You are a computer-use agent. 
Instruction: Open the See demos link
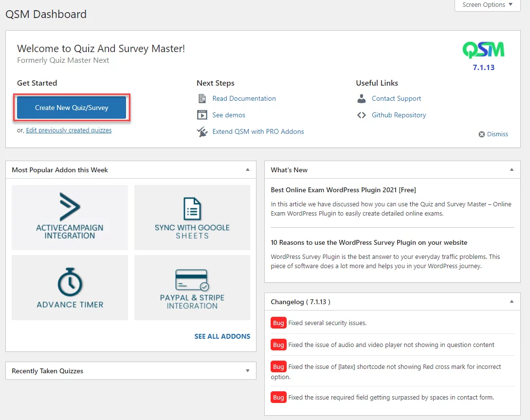coord(229,115)
